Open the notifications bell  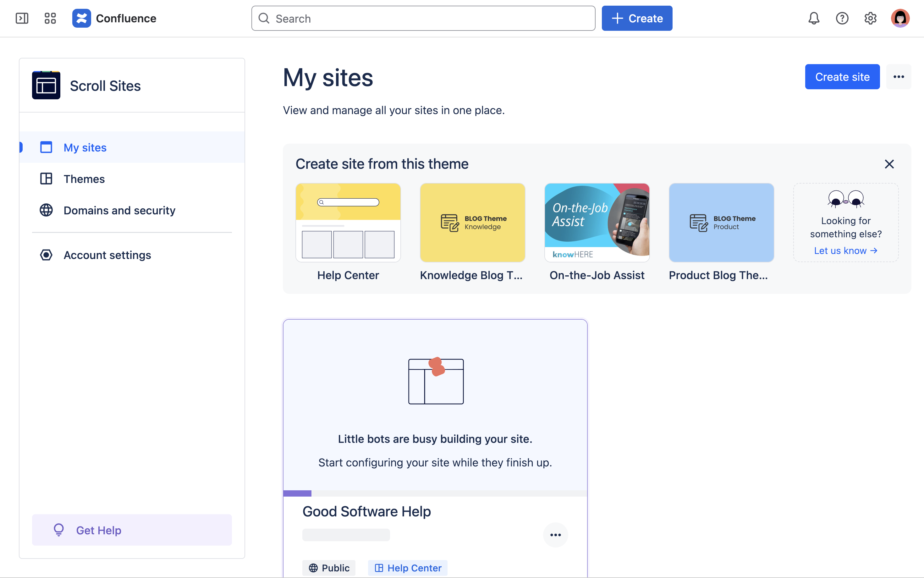[814, 18]
